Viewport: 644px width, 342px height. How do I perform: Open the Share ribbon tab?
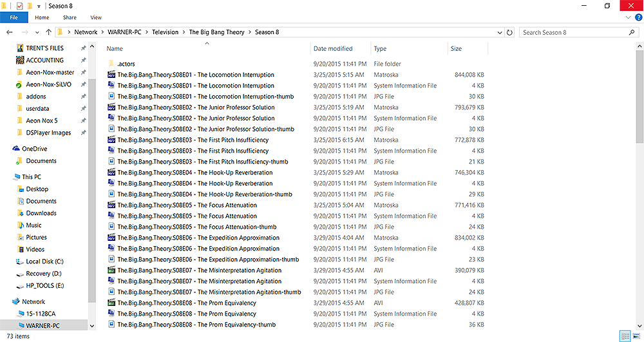pyautogui.click(x=70, y=17)
